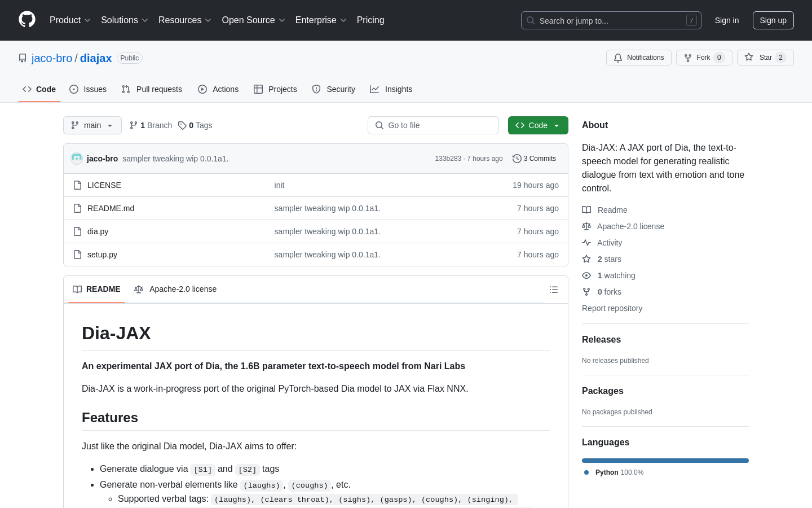Star the diajax repository
This screenshot has width=812, height=508.
tap(765, 58)
